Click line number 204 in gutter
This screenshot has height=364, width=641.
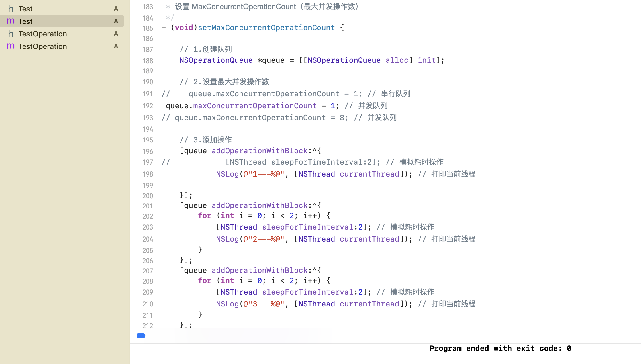pyautogui.click(x=148, y=239)
